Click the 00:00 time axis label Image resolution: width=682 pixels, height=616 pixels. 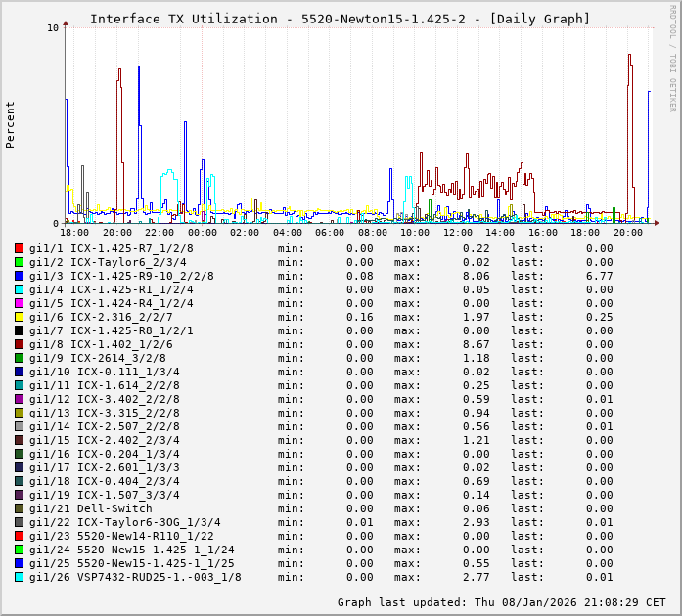tap(203, 233)
